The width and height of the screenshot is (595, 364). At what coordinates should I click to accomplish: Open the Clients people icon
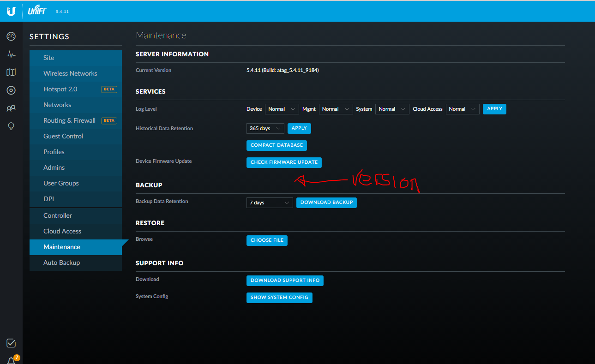point(11,108)
